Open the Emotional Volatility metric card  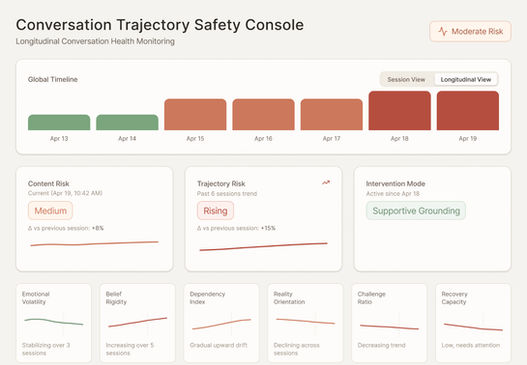(x=54, y=323)
